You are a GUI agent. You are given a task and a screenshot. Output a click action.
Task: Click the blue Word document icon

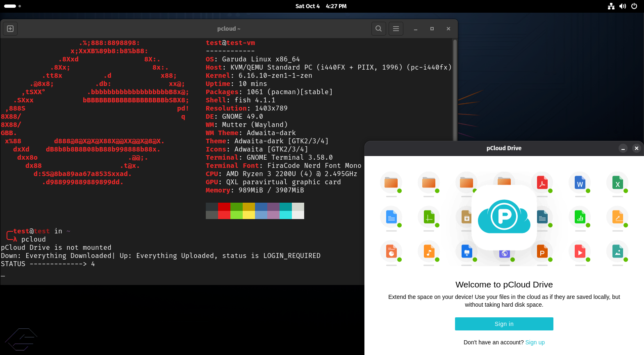pyautogui.click(x=580, y=183)
